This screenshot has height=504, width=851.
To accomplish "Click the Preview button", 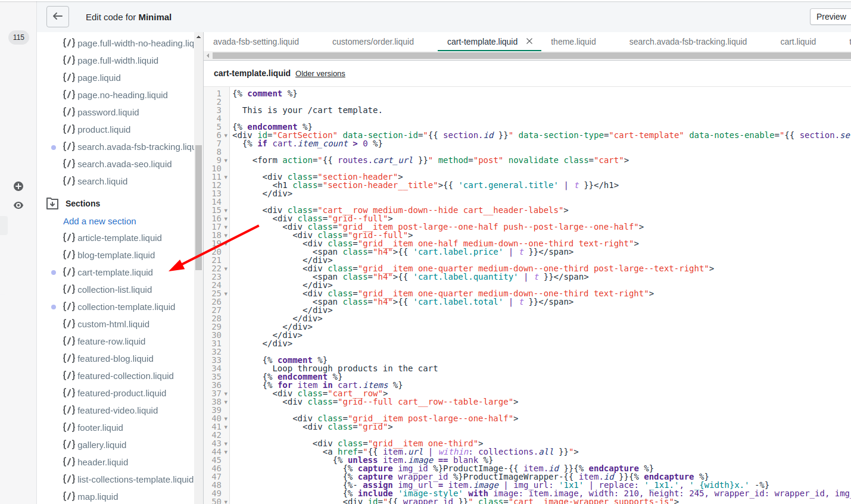I will pyautogui.click(x=831, y=17).
